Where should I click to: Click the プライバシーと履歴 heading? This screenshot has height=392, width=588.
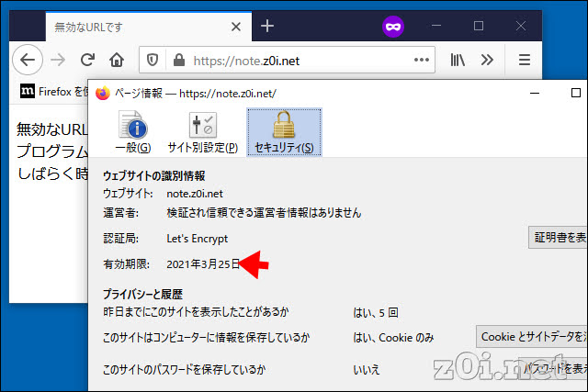pyautogui.click(x=142, y=294)
